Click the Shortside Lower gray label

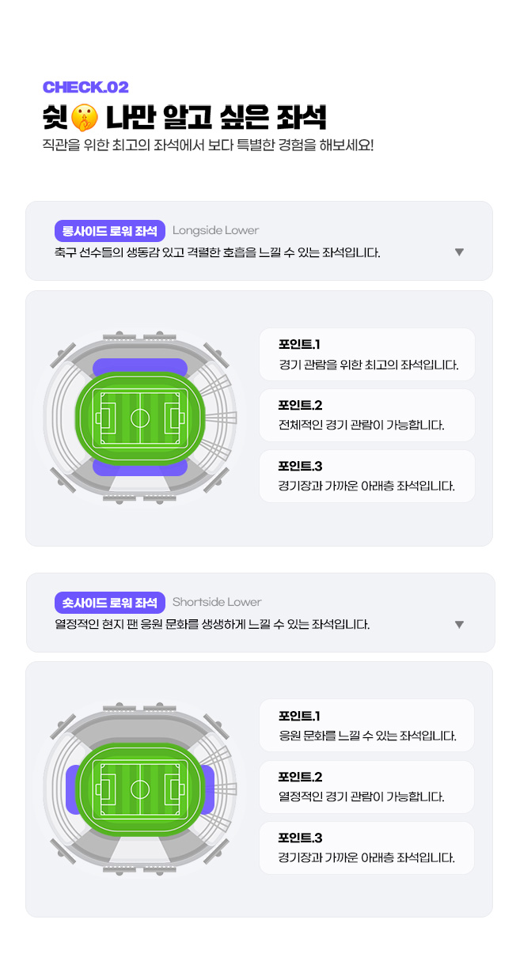tap(217, 603)
